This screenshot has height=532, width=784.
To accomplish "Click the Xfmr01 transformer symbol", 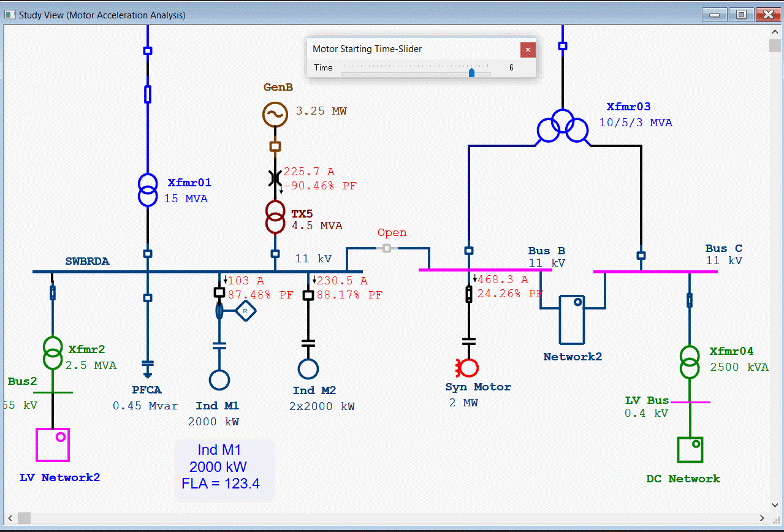I will [x=147, y=190].
